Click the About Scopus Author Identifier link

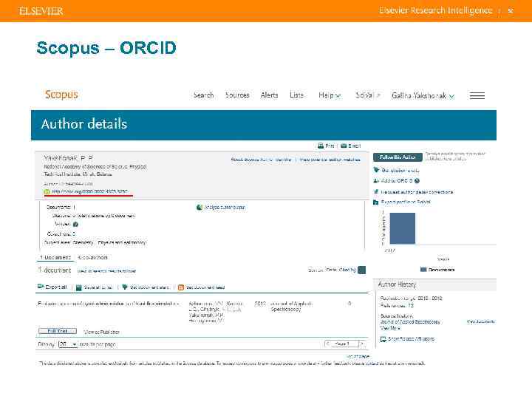coord(261,160)
